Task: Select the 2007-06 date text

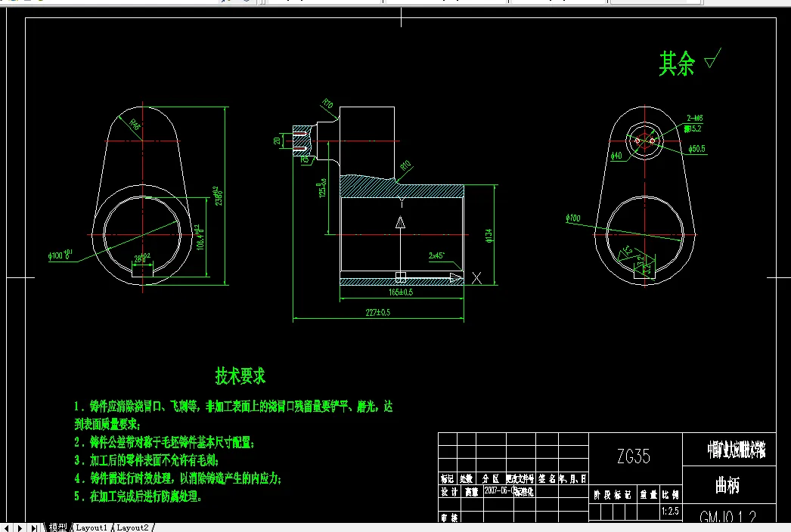Action: (499, 490)
